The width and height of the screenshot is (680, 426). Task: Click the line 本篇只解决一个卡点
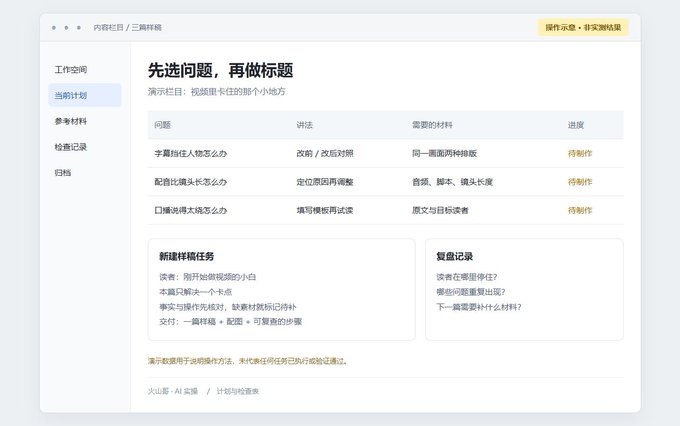coord(195,292)
